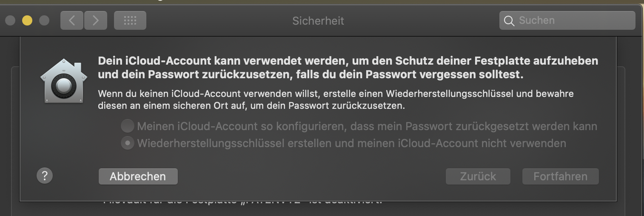Go forward with the right chevron button

[x=96, y=20]
